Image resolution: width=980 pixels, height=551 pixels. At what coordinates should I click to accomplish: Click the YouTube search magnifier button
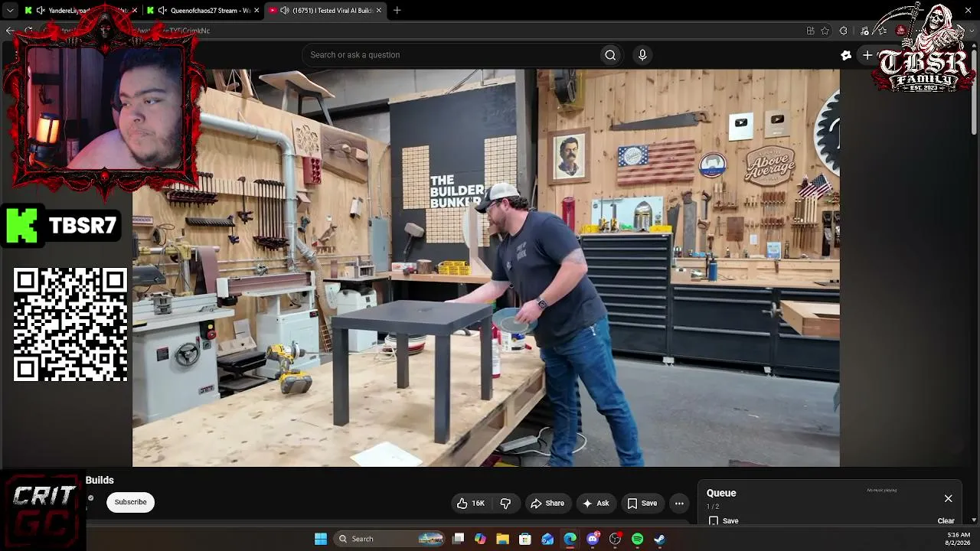point(610,55)
